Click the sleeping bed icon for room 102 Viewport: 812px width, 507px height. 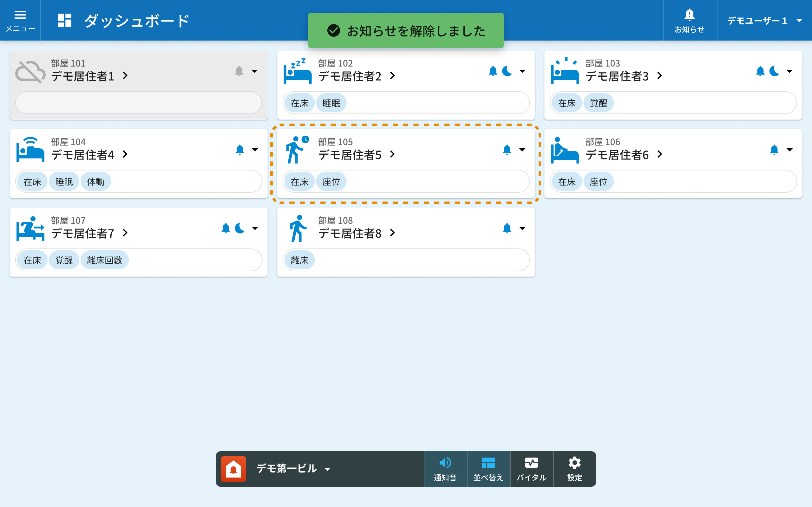pyautogui.click(x=297, y=71)
